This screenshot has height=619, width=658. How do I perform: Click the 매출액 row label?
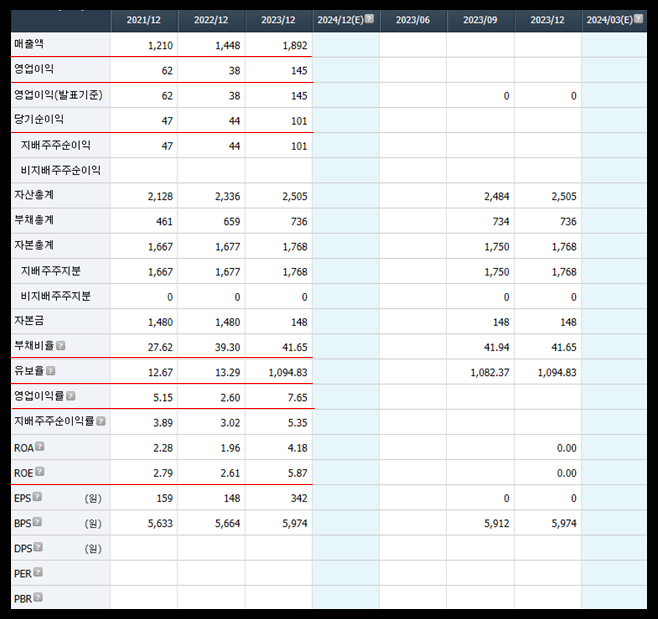[x=29, y=44]
